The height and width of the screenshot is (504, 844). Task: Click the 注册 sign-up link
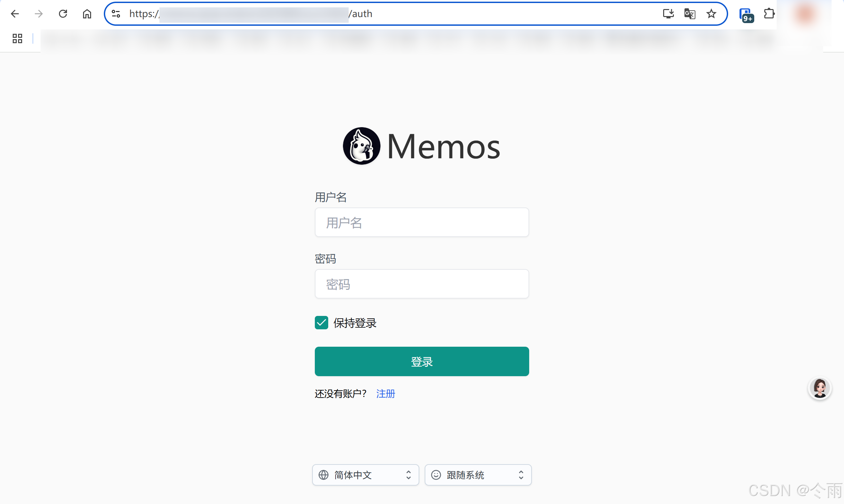(x=385, y=394)
